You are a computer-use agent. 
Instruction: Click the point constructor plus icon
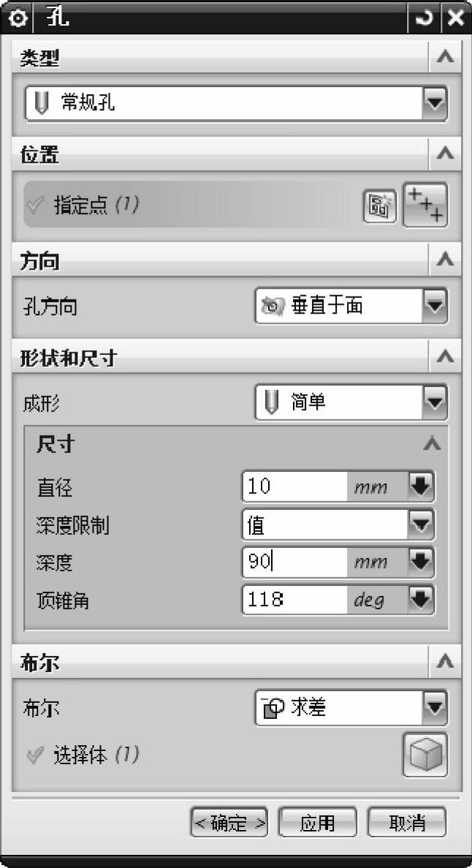pos(425,205)
